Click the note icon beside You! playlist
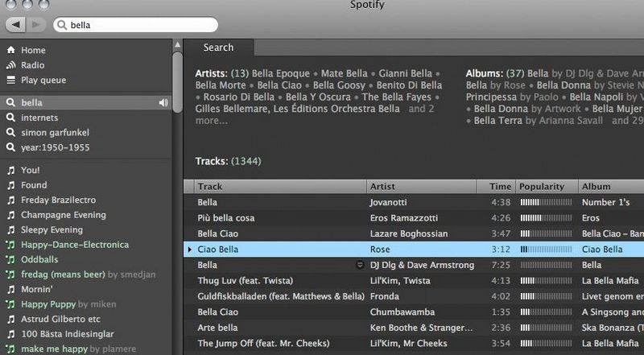Viewport: 644px width, 355px height. pos(11,170)
